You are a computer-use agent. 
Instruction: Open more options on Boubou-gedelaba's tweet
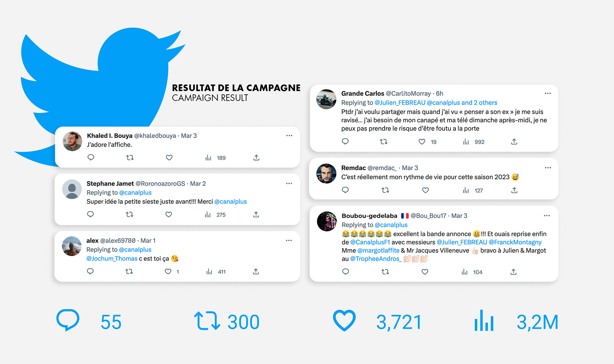click(x=547, y=216)
